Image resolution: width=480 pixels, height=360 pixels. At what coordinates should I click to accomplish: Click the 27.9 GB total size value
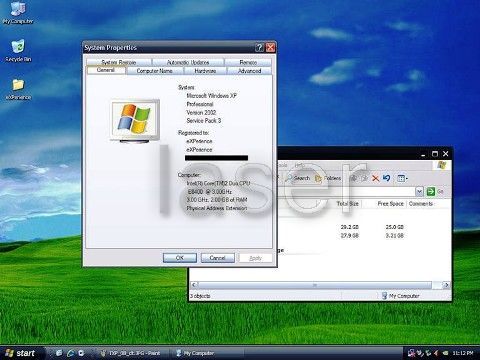349,236
